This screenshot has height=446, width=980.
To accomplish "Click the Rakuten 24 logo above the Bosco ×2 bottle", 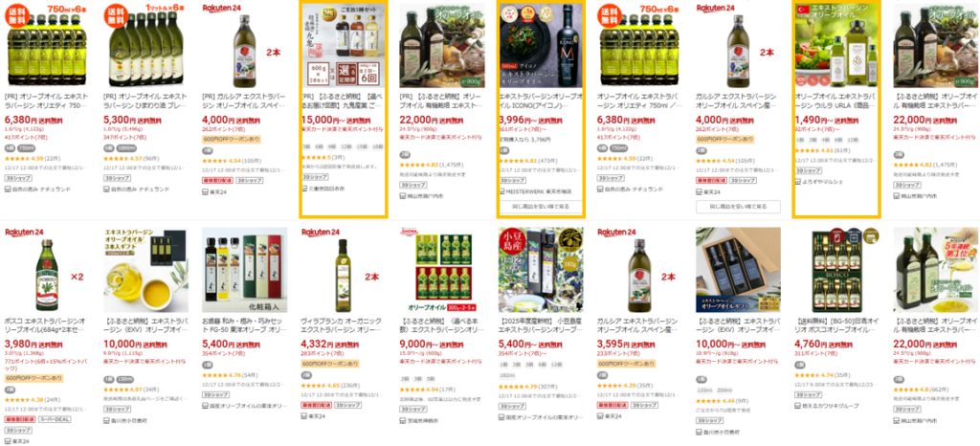I will coord(25,232).
